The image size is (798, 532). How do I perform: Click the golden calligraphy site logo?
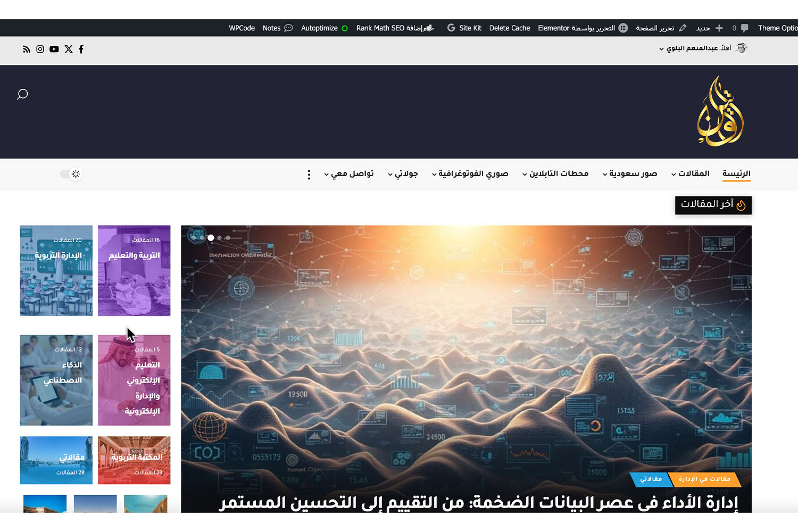(720, 112)
